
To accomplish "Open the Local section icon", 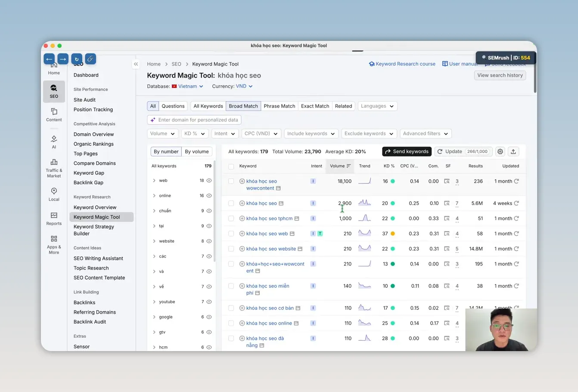I will [54, 194].
